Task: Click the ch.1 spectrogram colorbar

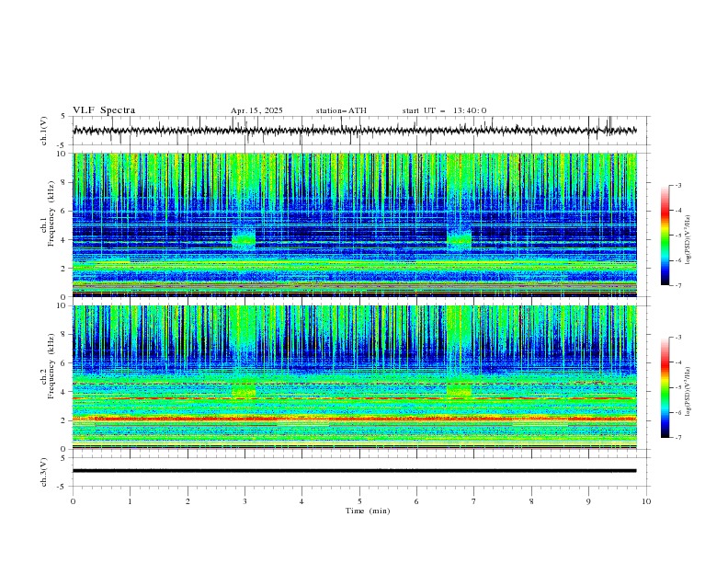Action: pos(665,236)
